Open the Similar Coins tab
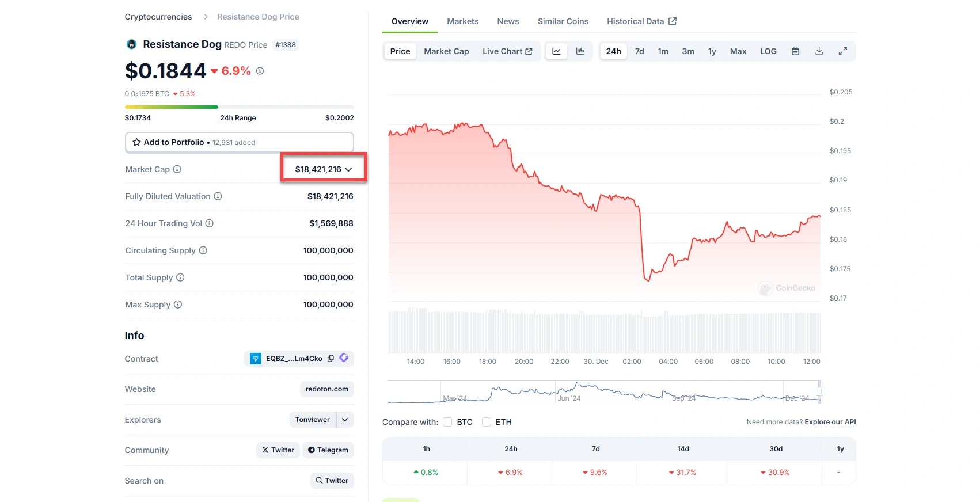980x502 pixels. [x=563, y=21]
